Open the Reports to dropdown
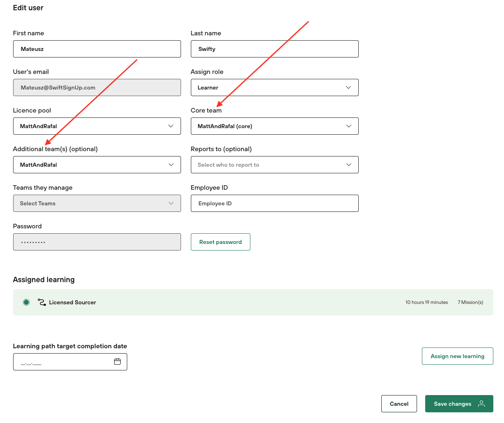 point(275,165)
